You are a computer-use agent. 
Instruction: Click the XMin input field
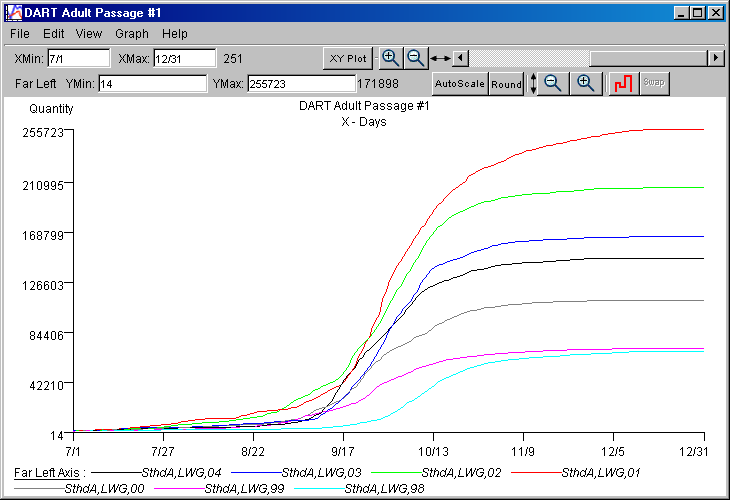point(78,58)
